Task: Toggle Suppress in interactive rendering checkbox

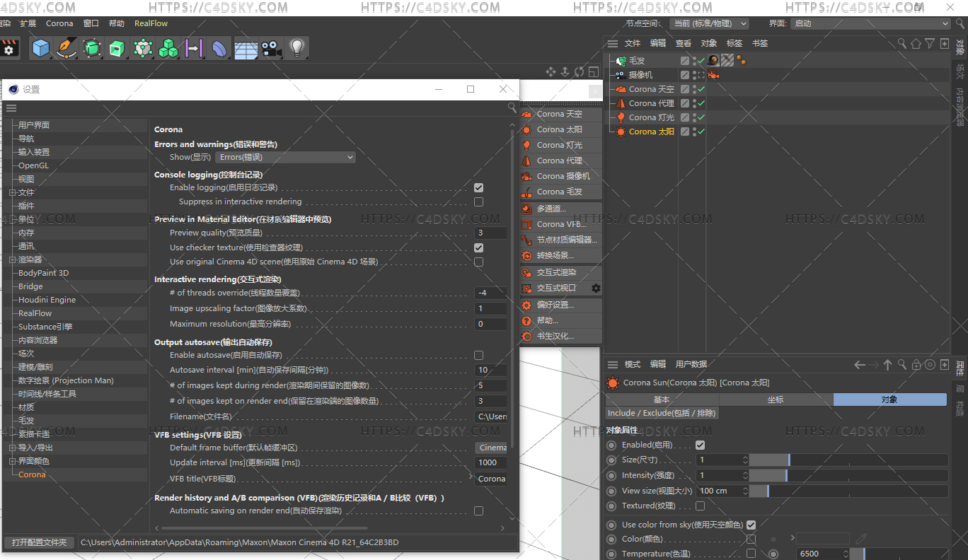Action: pyautogui.click(x=479, y=202)
